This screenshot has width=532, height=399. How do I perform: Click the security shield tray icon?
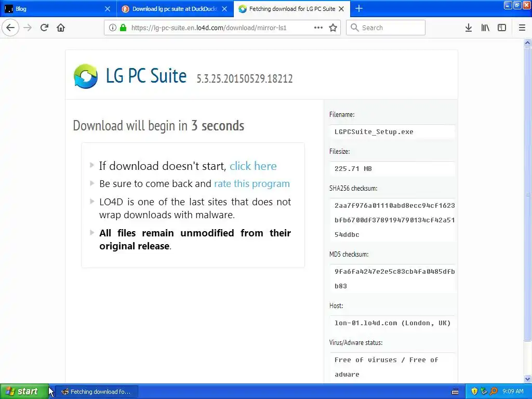[474, 391]
